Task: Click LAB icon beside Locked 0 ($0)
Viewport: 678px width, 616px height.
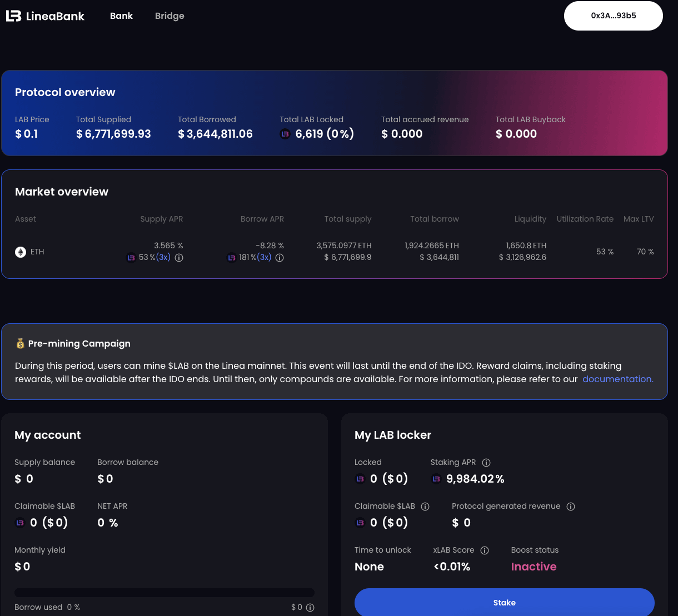Action: (x=360, y=479)
